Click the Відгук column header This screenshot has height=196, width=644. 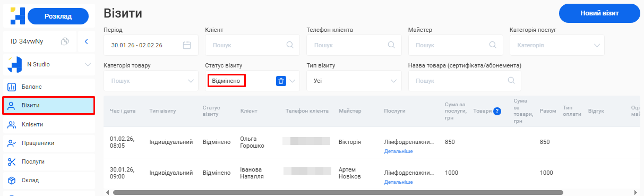click(x=597, y=111)
